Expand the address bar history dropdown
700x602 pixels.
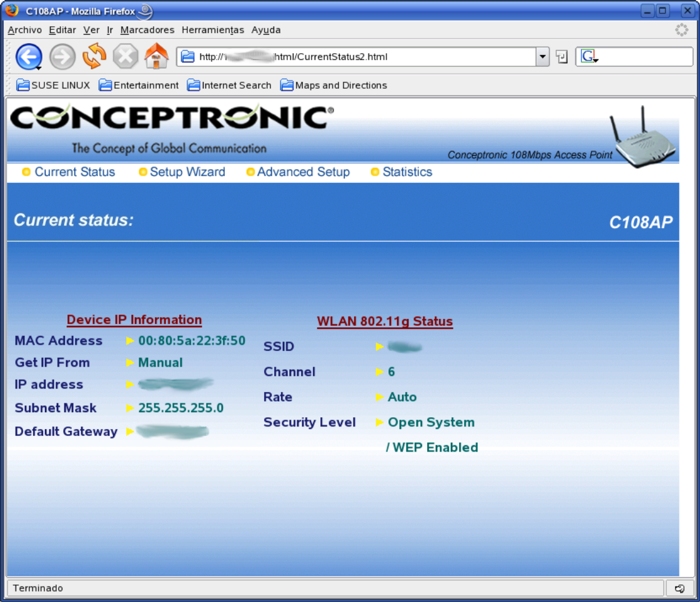point(543,57)
